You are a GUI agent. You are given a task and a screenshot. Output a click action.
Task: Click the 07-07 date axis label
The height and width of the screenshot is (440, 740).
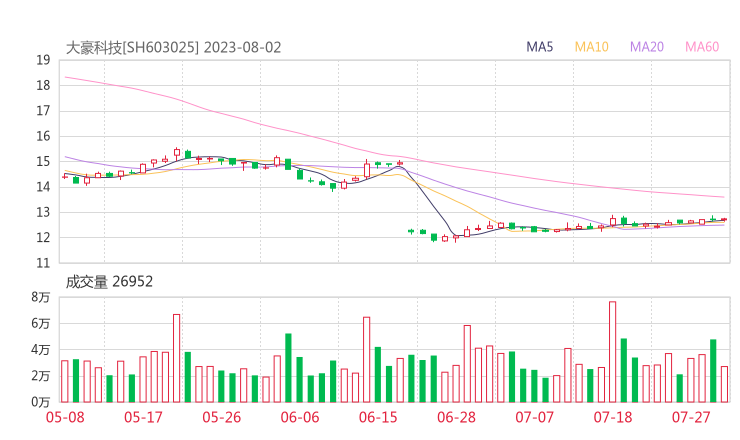point(535,417)
